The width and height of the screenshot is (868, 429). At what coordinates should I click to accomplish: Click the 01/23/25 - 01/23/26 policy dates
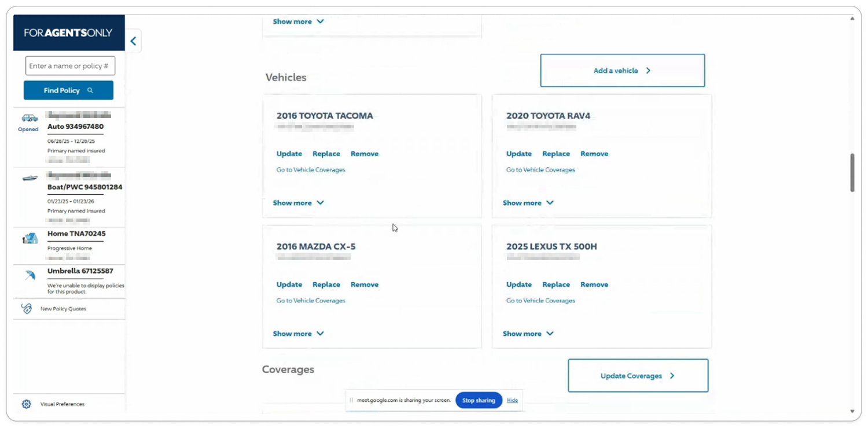[x=71, y=202]
